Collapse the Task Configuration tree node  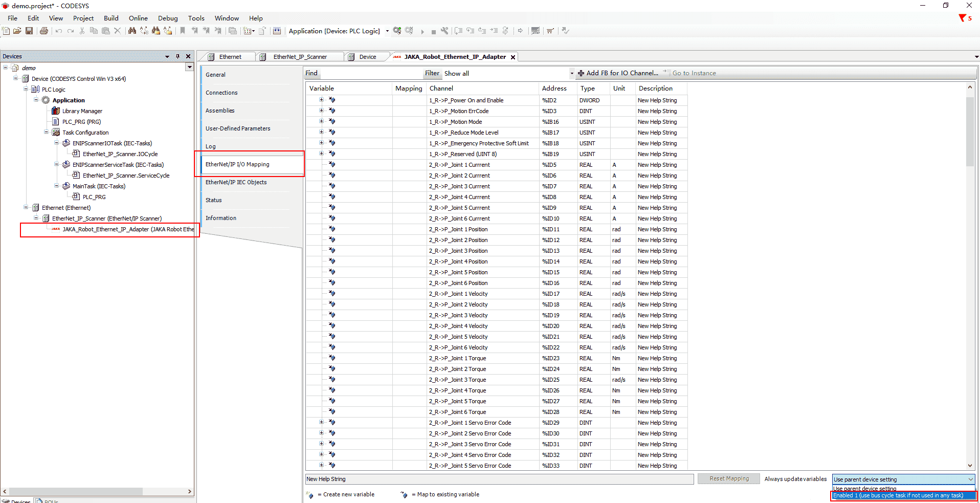(x=46, y=132)
